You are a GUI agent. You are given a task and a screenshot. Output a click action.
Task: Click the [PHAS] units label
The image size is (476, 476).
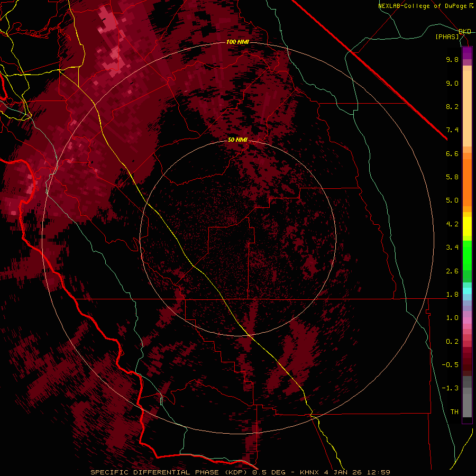(x=447, y=36)
